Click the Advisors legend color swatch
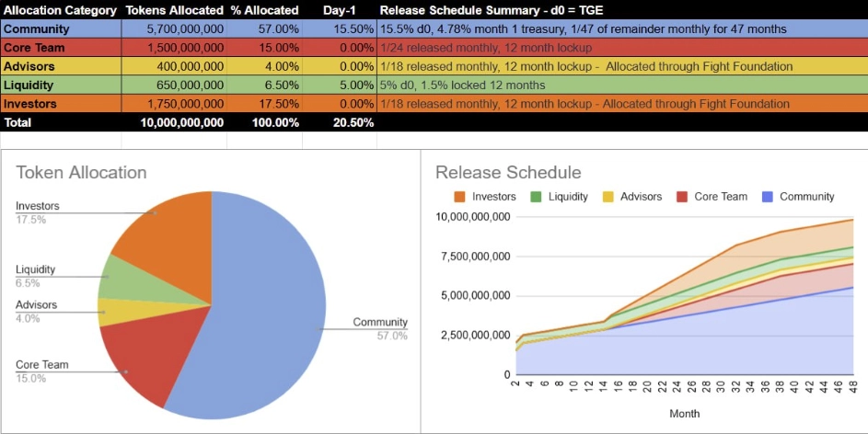This screenshot has height=434, width=868. [x=607, y=197]
